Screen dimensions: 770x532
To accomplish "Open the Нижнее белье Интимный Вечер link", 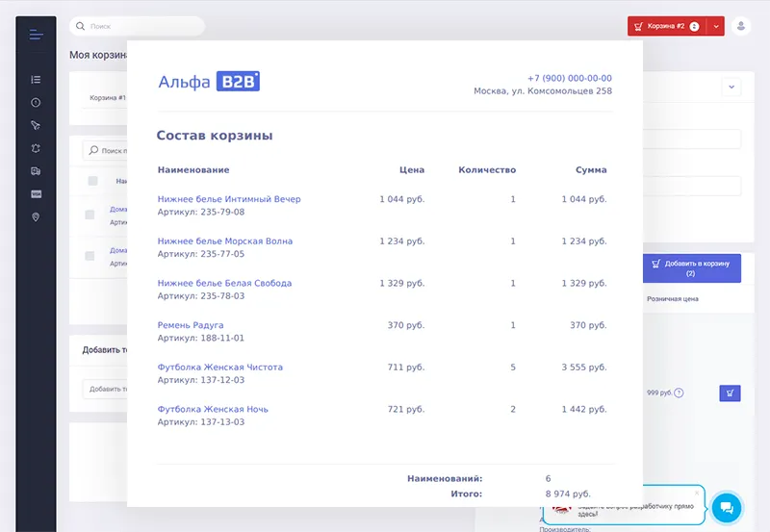I will pyautogui.click(x=229, y=199).
